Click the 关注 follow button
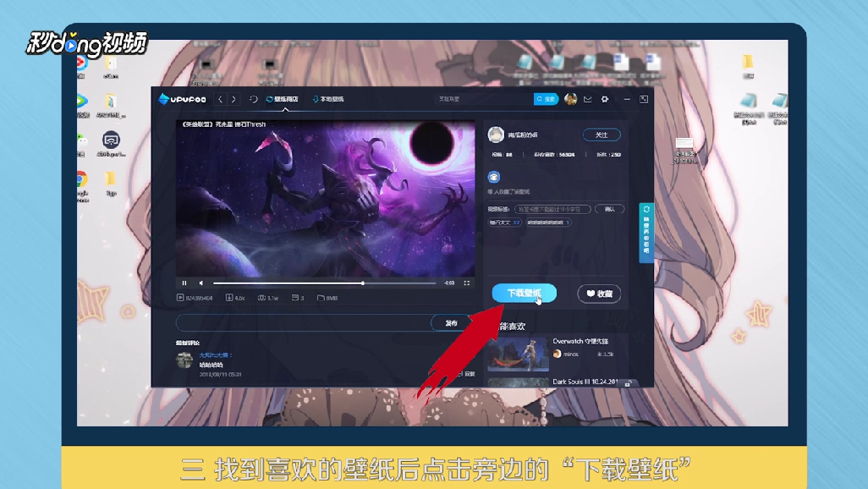Viewport: 868px width, 489px height. (602, 135)
